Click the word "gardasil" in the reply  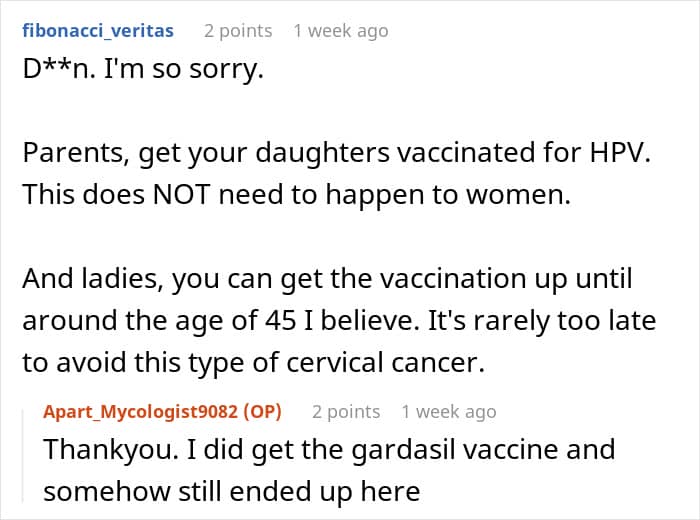click(400, 450)
